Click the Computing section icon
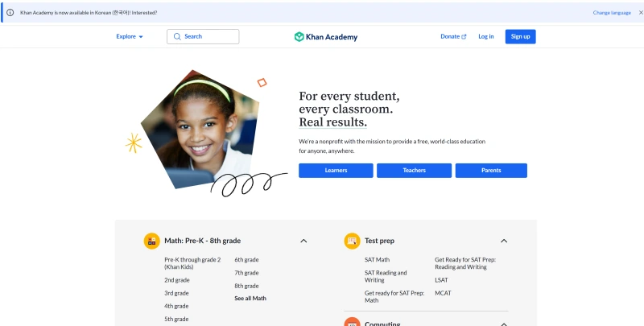644x326 pixels. pos(352,322)
